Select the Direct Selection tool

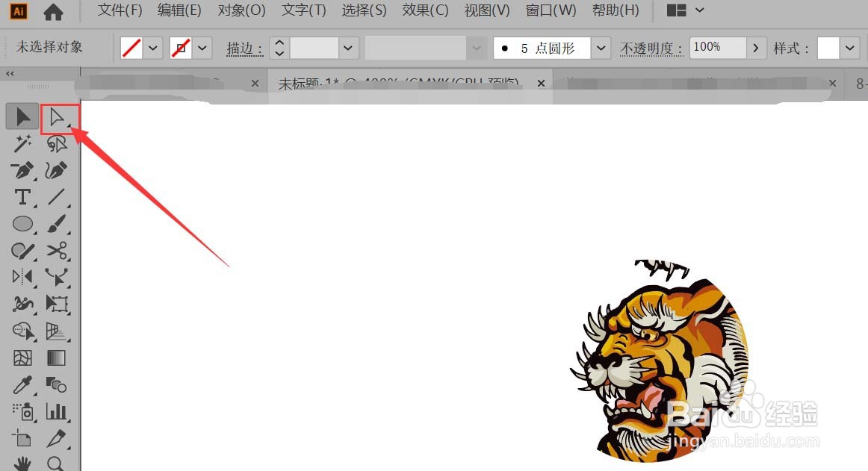57,117
